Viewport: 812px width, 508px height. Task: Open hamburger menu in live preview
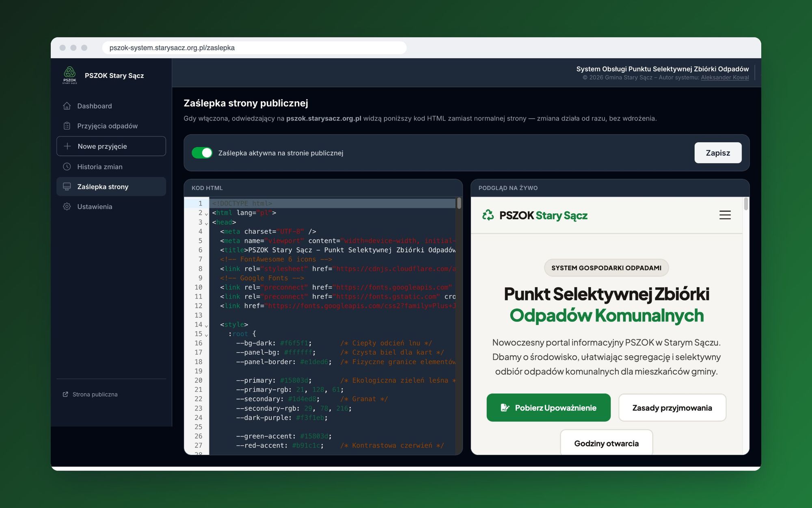(x=725, y=215)
